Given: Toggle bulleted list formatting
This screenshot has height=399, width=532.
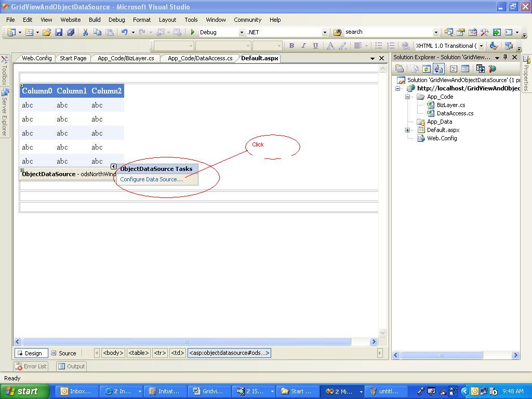Looking at the screenshot, I should tap(379, 46).
